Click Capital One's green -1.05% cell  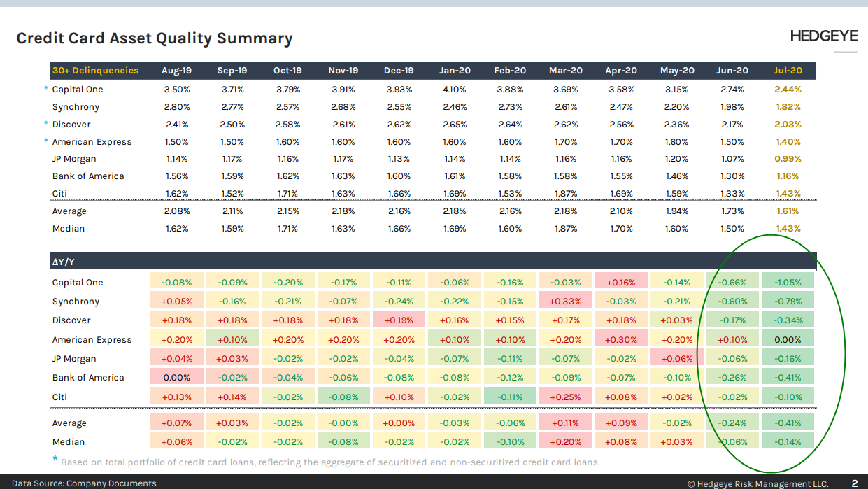click(x=788, y=283)
